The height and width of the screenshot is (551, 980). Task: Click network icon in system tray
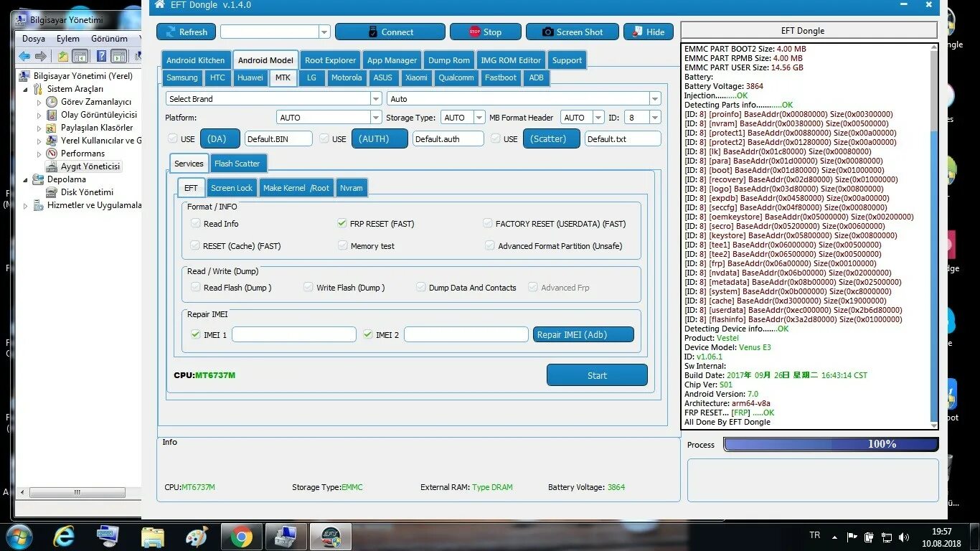click(887, 537)
